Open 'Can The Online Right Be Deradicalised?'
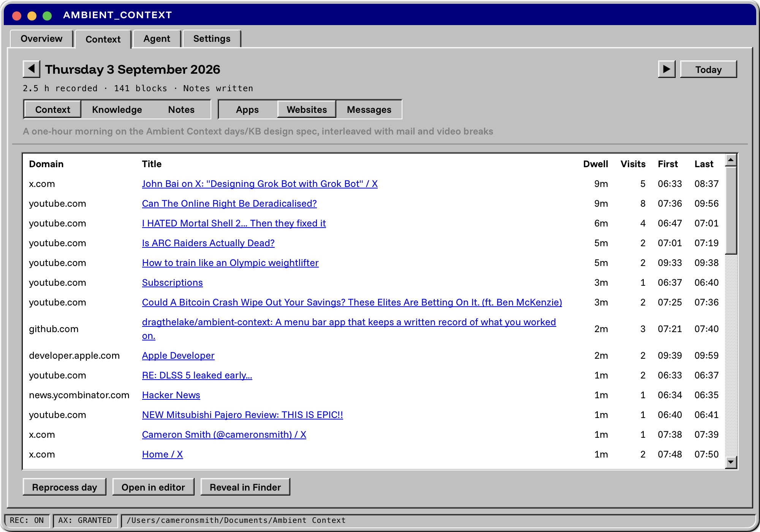The width and height of the screenshot is (760, 532). point(230,204)
